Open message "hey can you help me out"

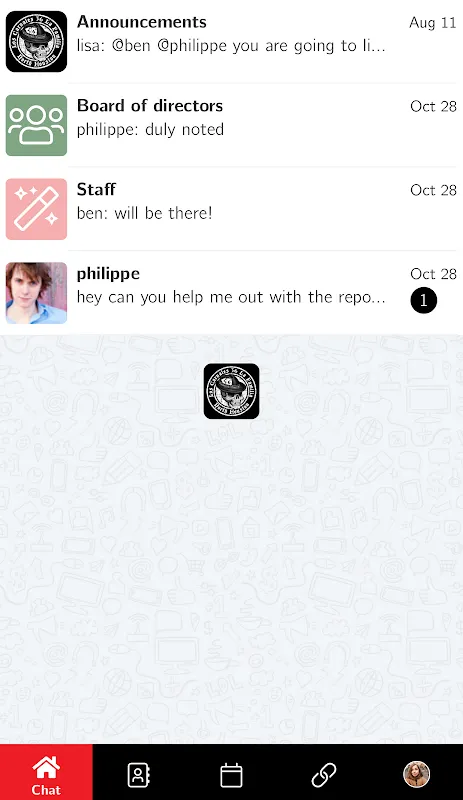point(231,297)
